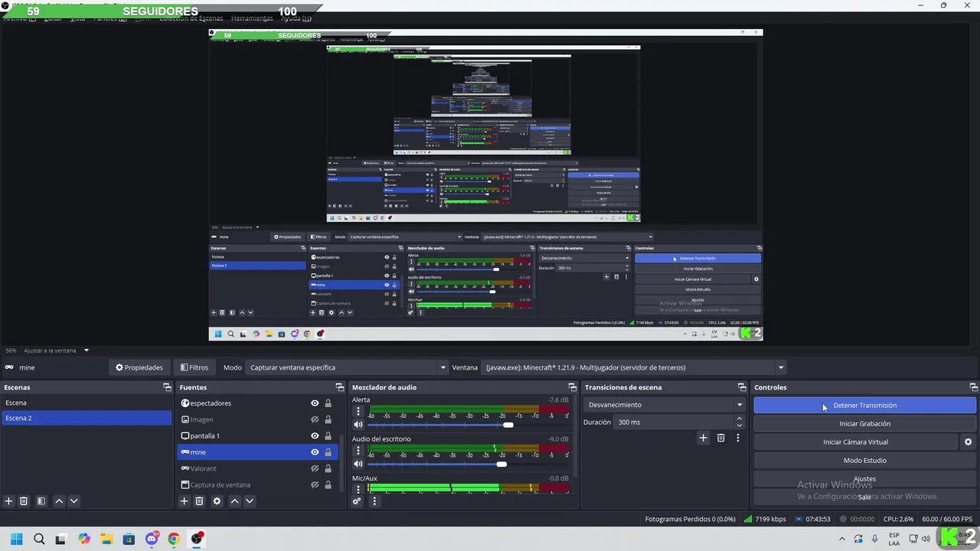Open Alerta audio options menu
This screenshot has width=980, height=551.
point(358,411)
